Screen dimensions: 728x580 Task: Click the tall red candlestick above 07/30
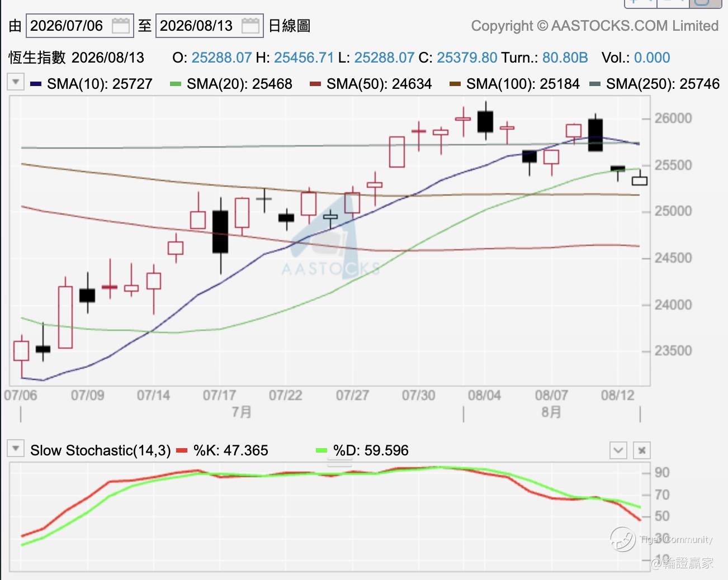coord(397,151)
